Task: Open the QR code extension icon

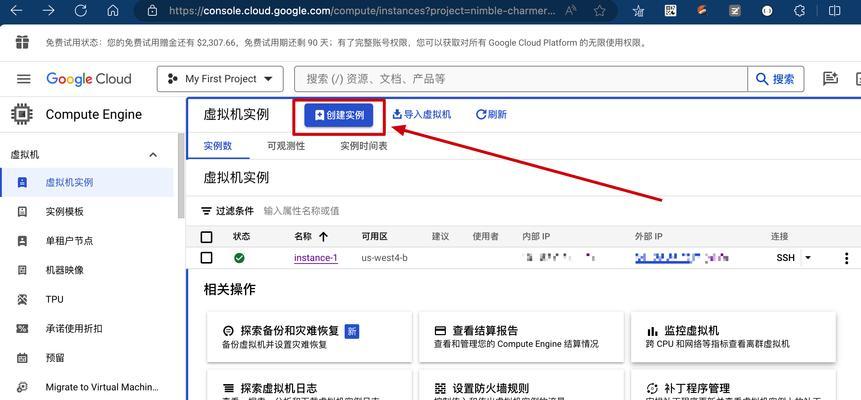Action: click(670, 10)
